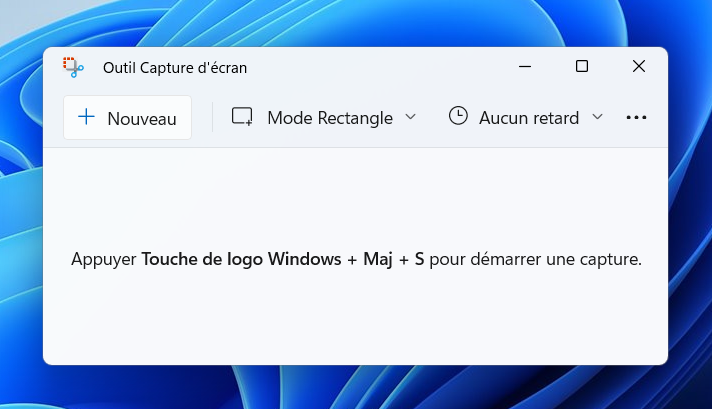This screenshot has height=409, width=712.
Task: Maximize the Outil Capture d'écran window
Action: (x=582, y=66)
